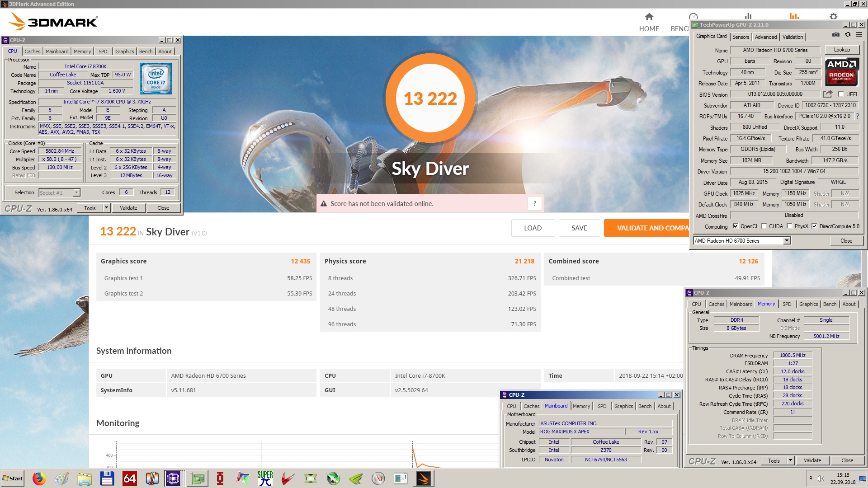
Task: Select SPD tab in CPU-Z Memory window
Action: 787,304
